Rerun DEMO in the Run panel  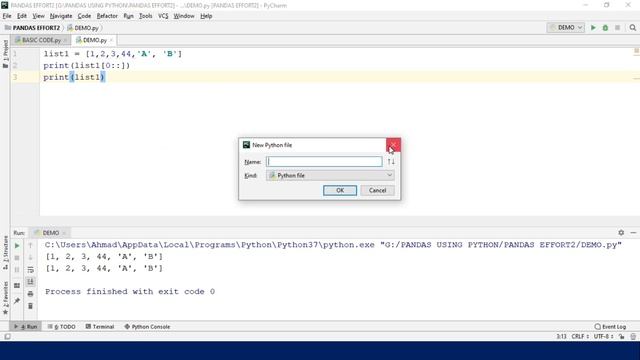click(x=17, y=246)
